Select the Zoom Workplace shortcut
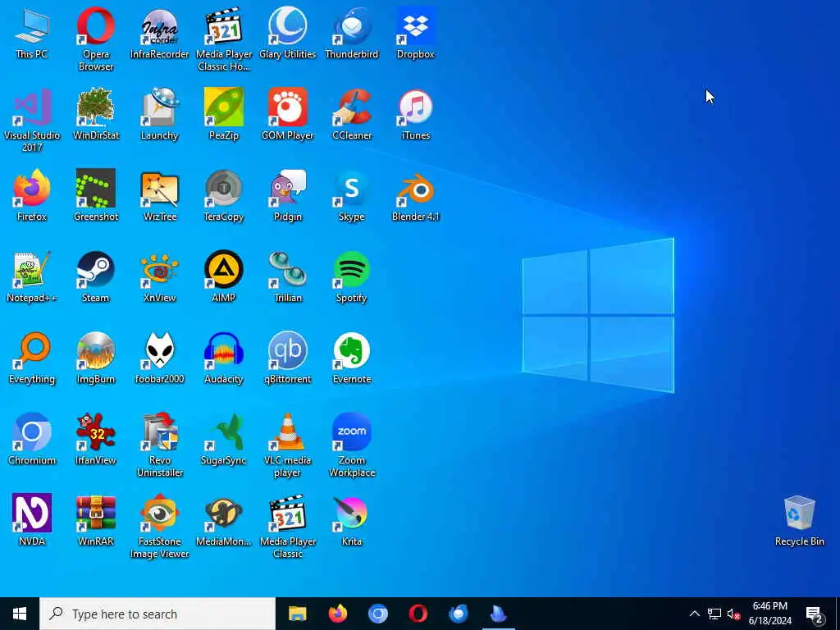 pos(351,445)
